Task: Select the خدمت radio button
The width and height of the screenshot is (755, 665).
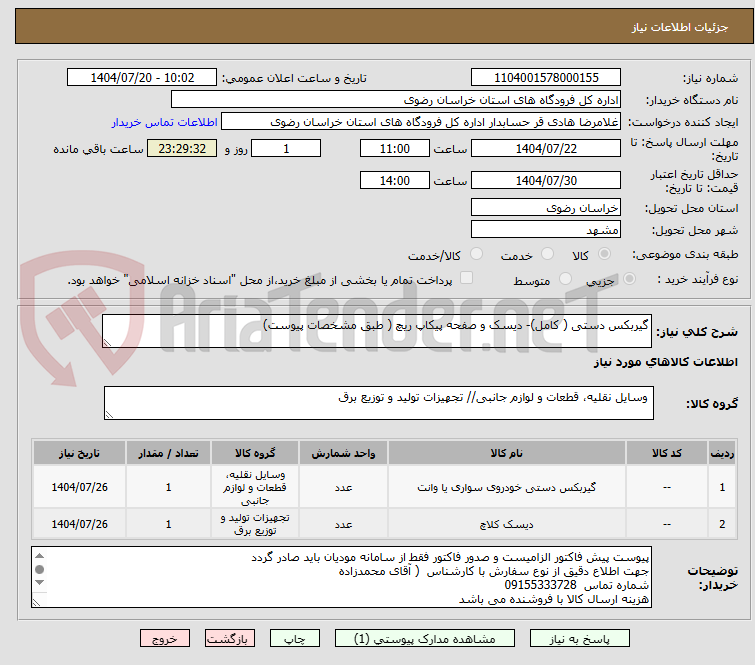Action: (547, 254)
